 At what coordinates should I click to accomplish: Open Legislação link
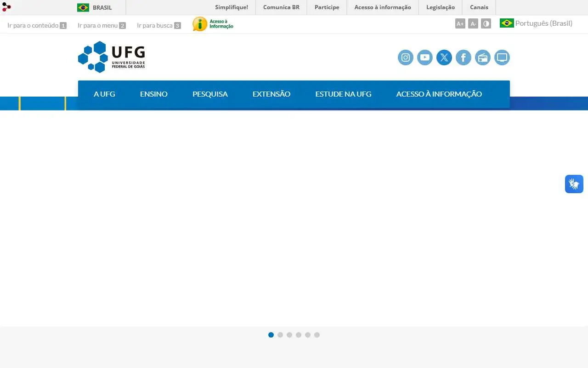point(441,7)
